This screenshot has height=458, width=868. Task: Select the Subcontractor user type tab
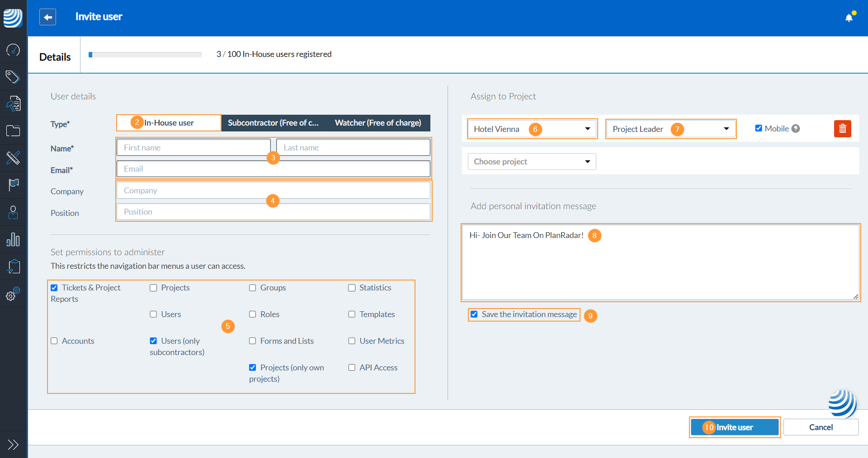click(273, 123)
